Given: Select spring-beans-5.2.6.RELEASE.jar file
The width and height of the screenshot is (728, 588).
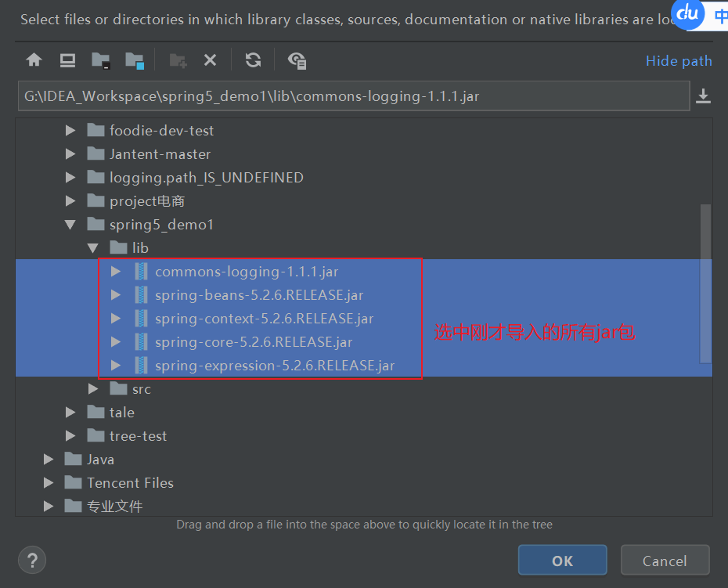Looking at the screenshot, I should [x=250, y=295].
